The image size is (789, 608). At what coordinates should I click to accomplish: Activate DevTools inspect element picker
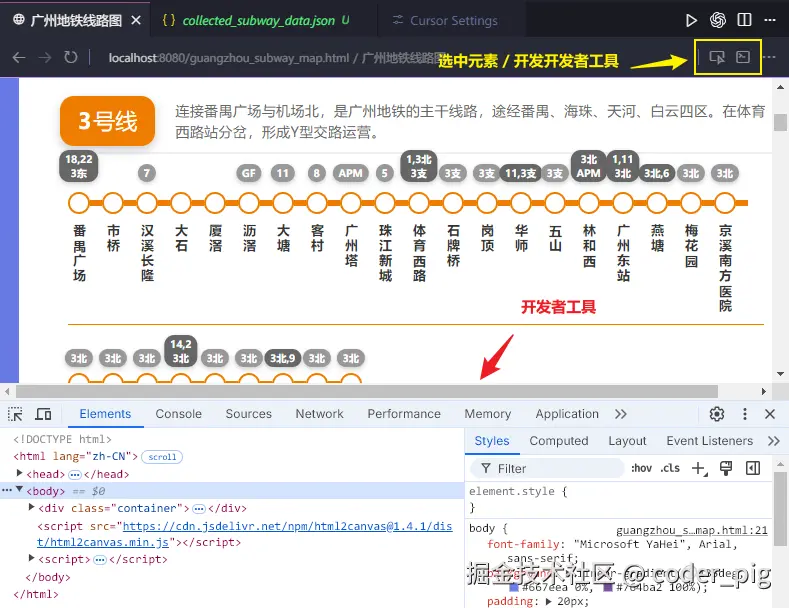[x=16, y=414]
